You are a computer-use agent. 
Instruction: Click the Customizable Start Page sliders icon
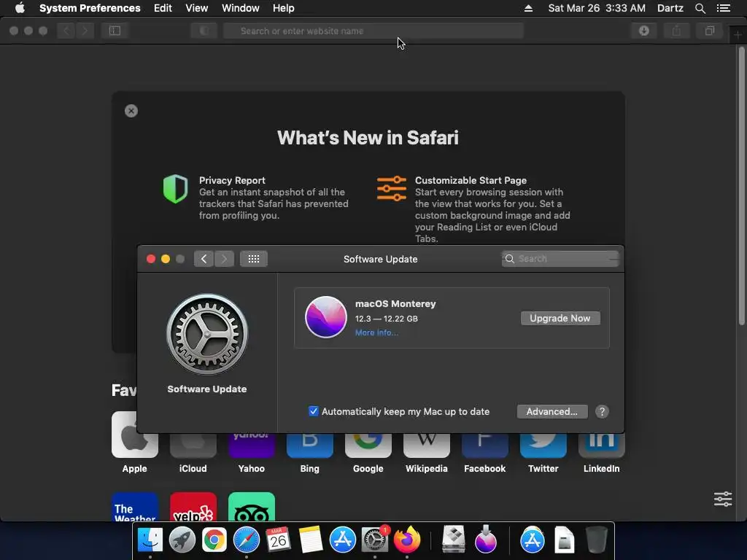pyautogui.click(x=392, y=189)
